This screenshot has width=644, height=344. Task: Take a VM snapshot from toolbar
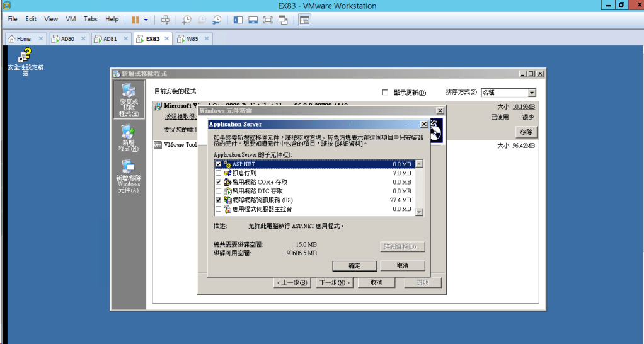[x=187, y=20]
